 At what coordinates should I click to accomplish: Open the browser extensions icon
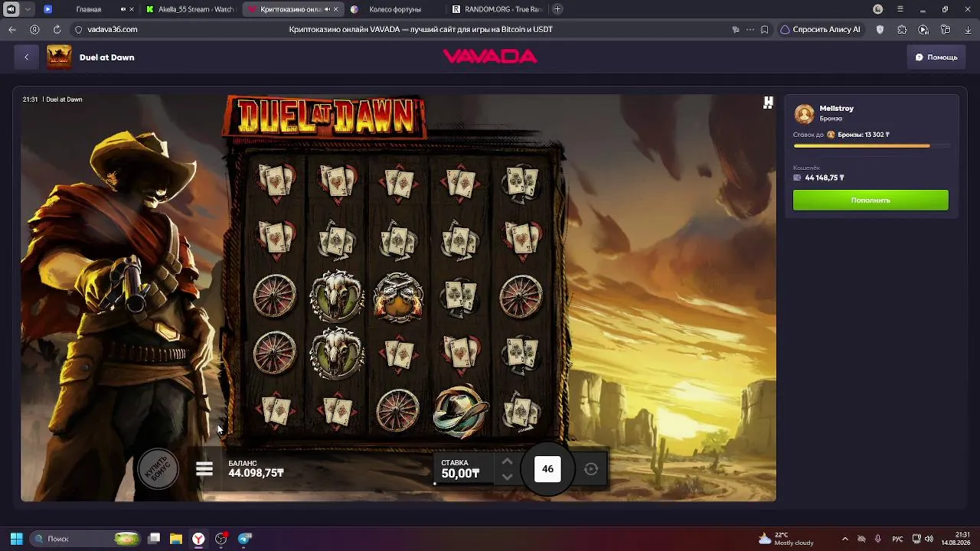click(902, 30)
